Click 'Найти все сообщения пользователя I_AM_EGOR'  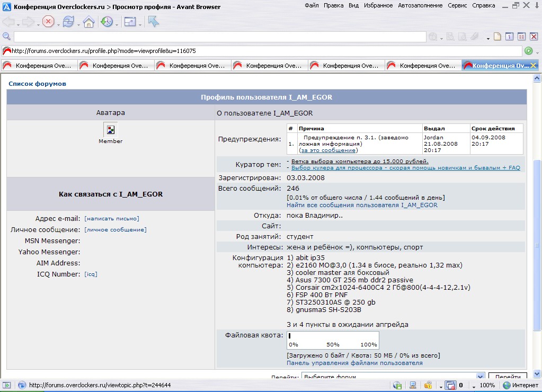tap(362, 205)
